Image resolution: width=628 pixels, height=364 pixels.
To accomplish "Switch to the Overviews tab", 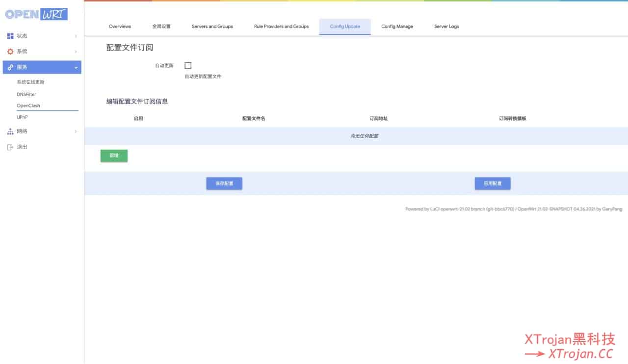I will tap(120, 26).
